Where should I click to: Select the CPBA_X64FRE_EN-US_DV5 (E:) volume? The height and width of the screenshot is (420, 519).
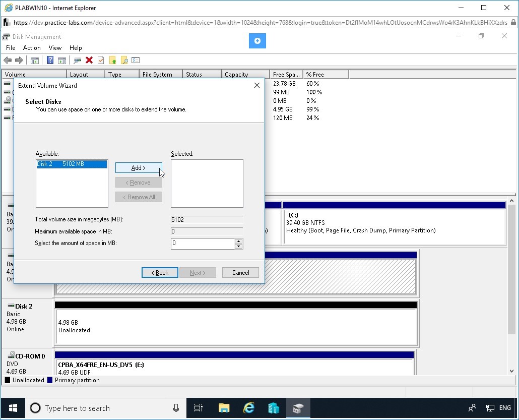234,364
